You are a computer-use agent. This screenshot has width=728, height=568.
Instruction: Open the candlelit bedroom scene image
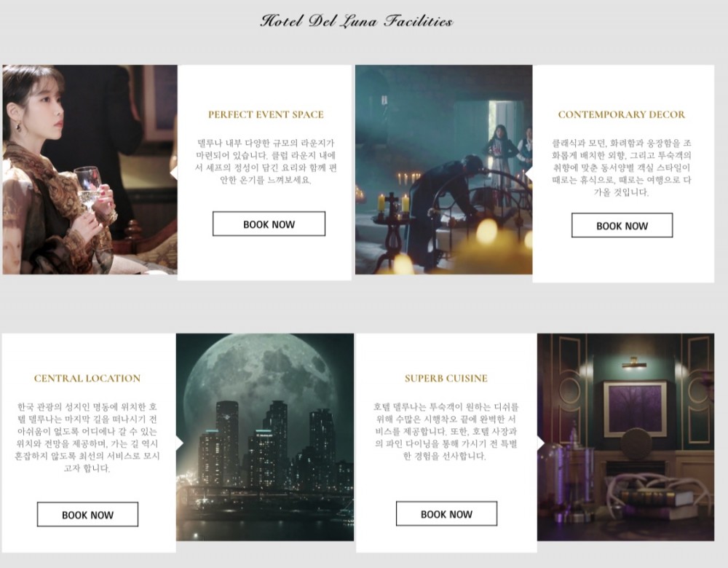pos(443,170)
